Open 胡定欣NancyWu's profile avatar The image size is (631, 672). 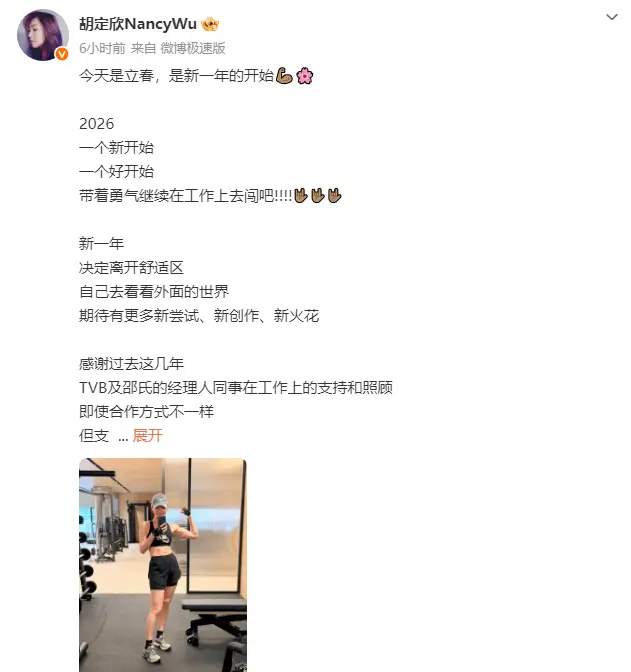[x=43, y=35]
